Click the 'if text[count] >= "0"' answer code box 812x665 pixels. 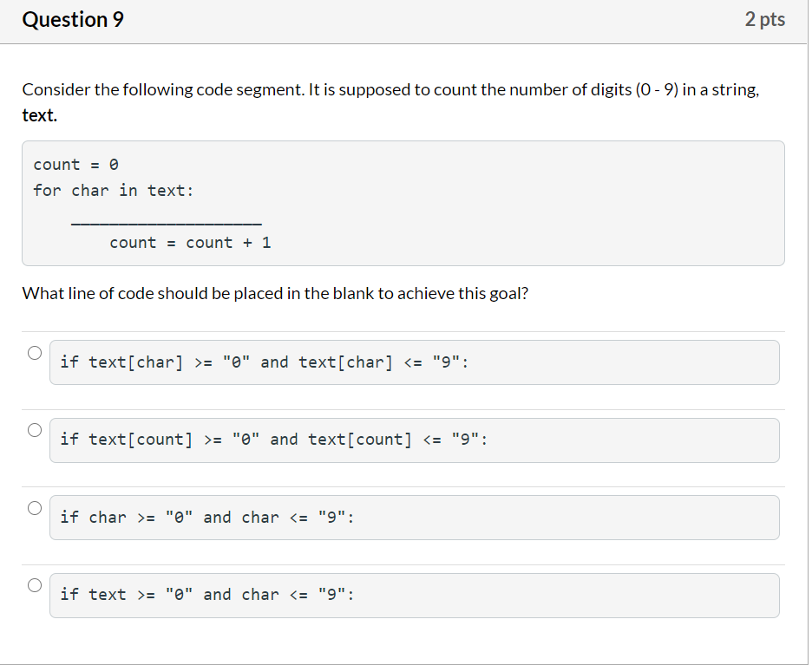tap(415, 440)
